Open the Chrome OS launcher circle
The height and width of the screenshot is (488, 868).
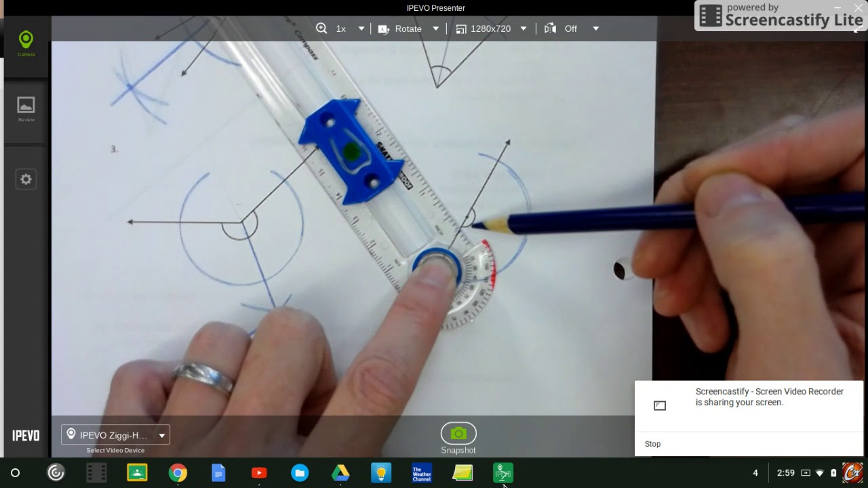15,473
